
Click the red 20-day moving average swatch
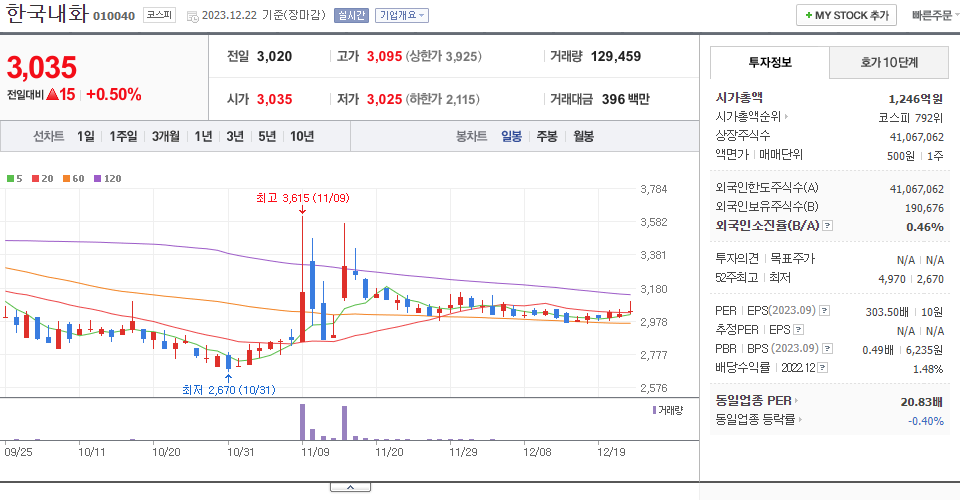[36, 179]
